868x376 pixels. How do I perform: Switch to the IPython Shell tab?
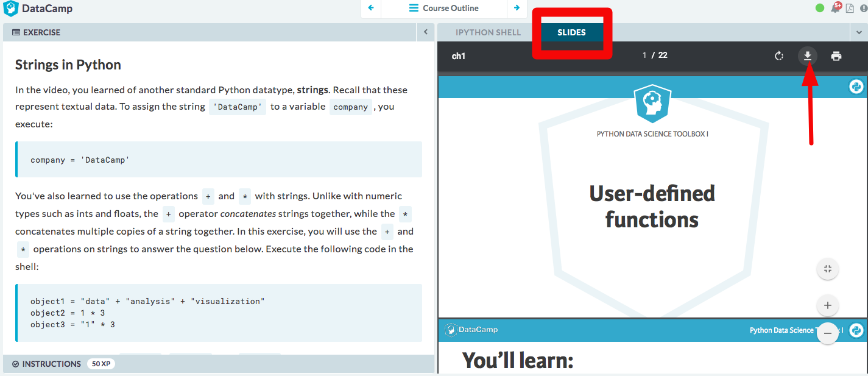488,32
